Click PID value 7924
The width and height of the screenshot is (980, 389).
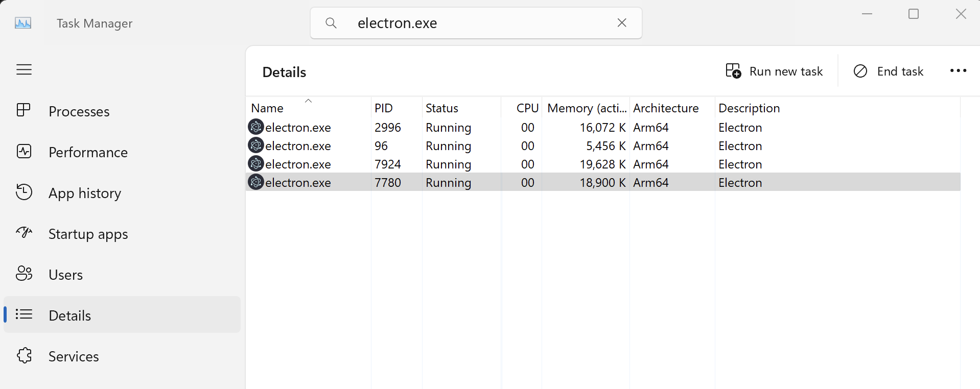(x=388, y=164)
